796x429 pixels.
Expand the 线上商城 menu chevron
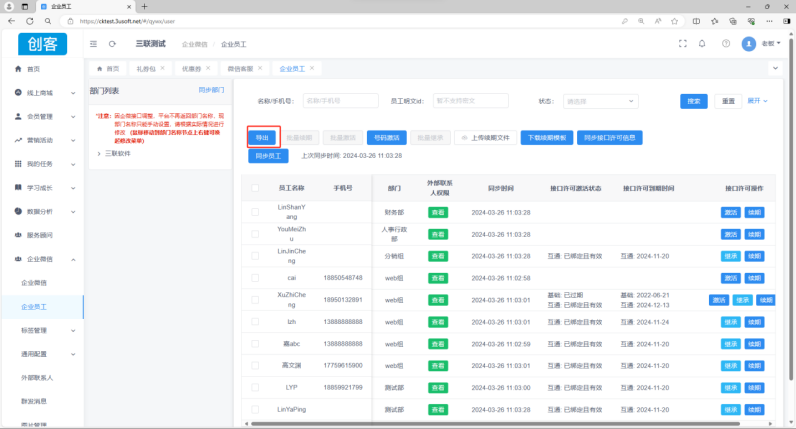[x=73, y=93]
